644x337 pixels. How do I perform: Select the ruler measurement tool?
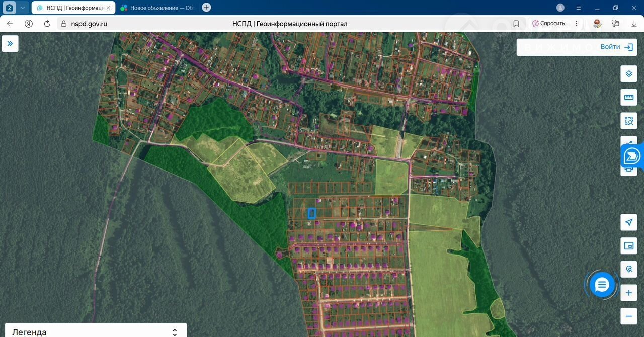(x=628, y=97)
